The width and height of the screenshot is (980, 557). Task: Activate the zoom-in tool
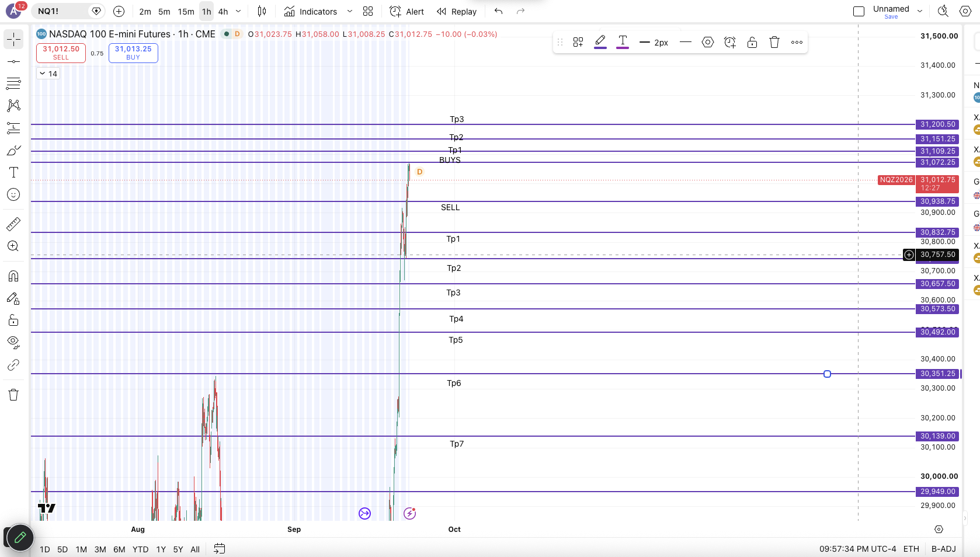(x=13, y=246)
